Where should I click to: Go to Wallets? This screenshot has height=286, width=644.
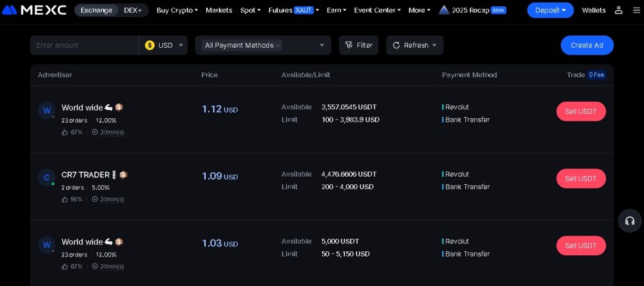(x=594, y=10)
